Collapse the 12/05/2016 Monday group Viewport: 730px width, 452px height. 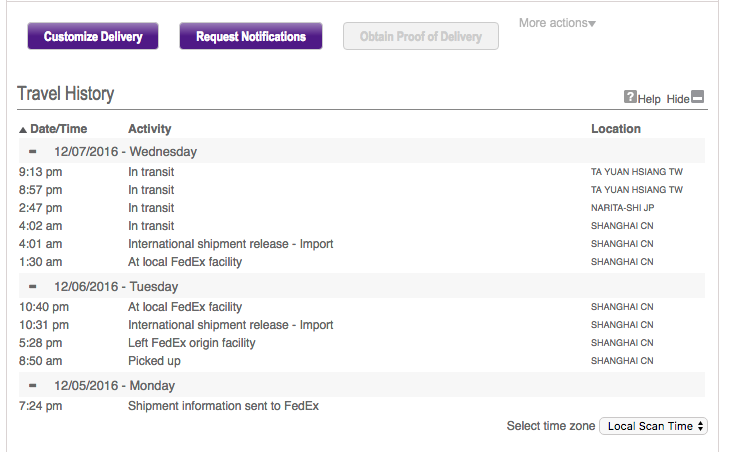click(x=32, y=386)
